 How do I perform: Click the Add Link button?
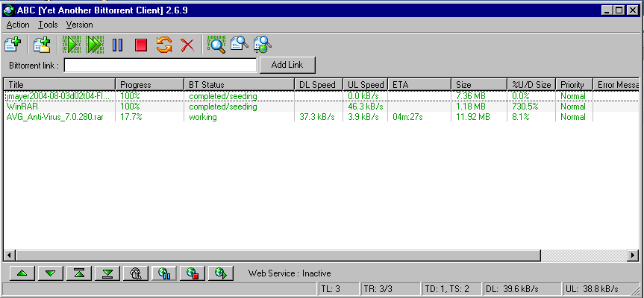[x=287, y=65]
